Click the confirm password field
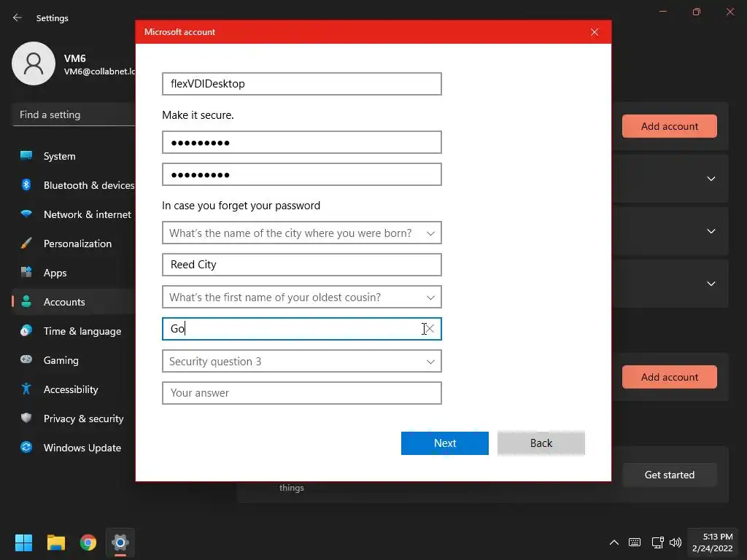 (301, 174)
